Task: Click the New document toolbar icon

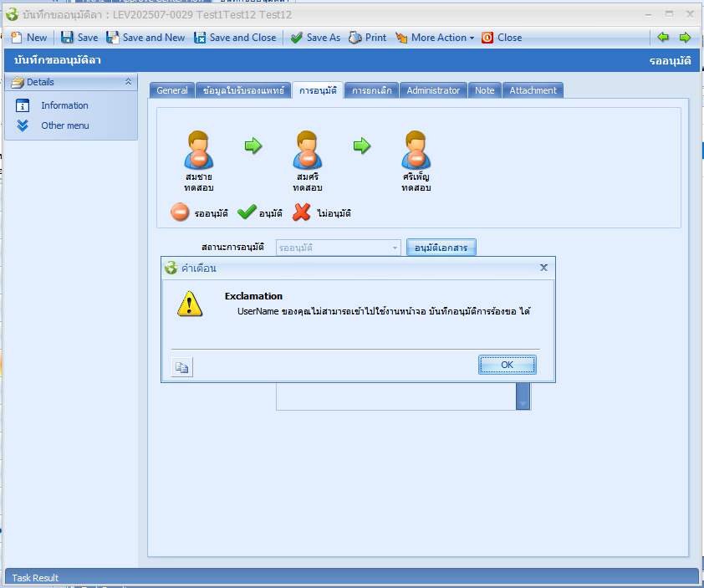Action: (16, 38)
